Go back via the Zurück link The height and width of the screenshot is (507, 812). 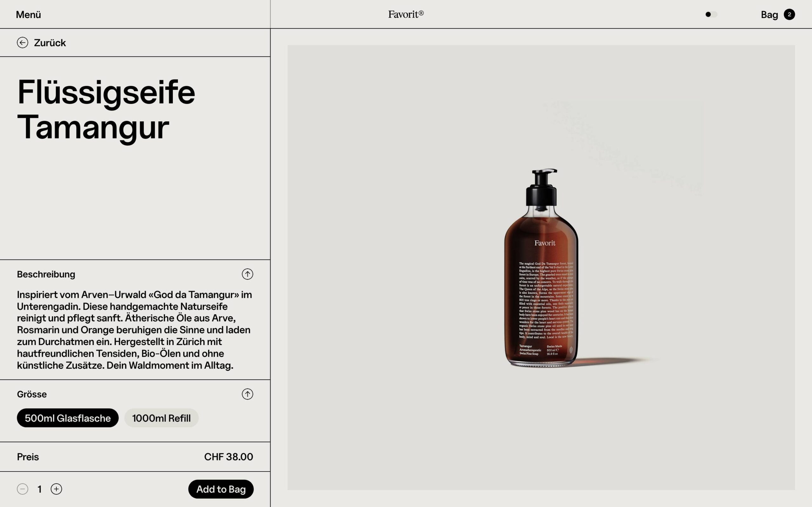(x=50, y=43)
